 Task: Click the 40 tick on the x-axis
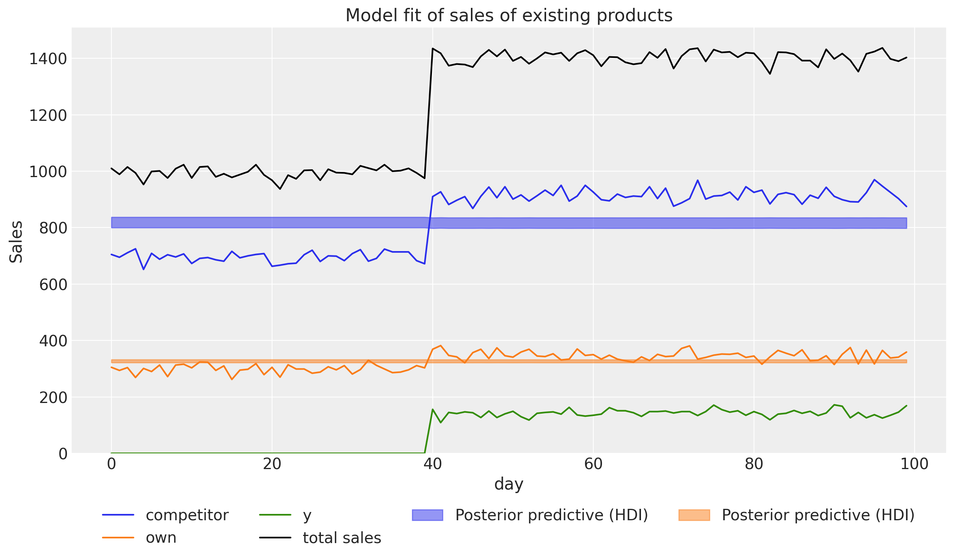(x=432, y=464)
